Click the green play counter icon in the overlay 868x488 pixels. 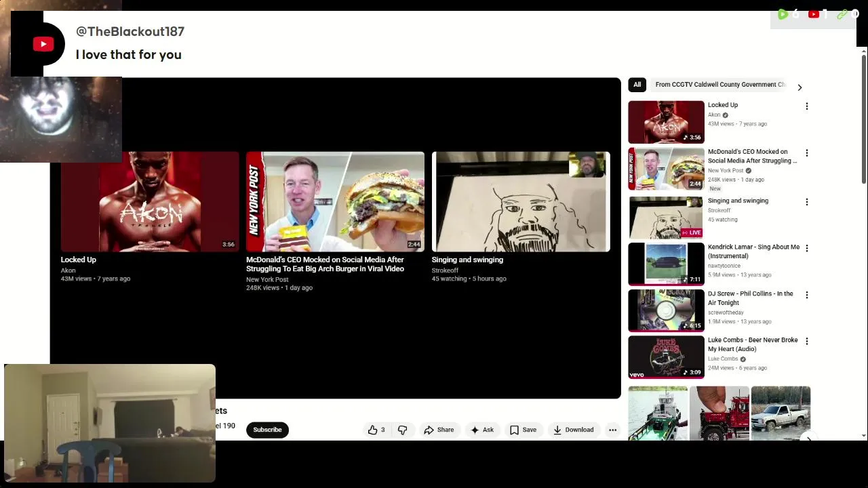point(783,14)
